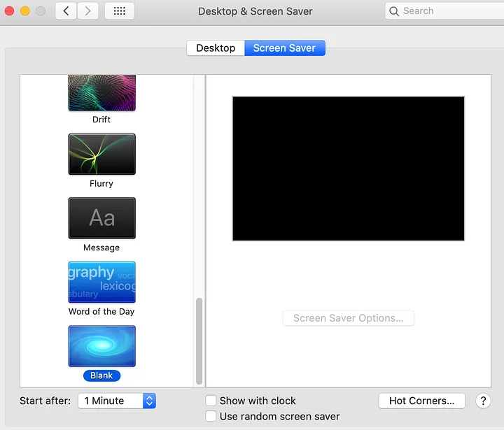Select the Screen Saver tab

(284, 48)
